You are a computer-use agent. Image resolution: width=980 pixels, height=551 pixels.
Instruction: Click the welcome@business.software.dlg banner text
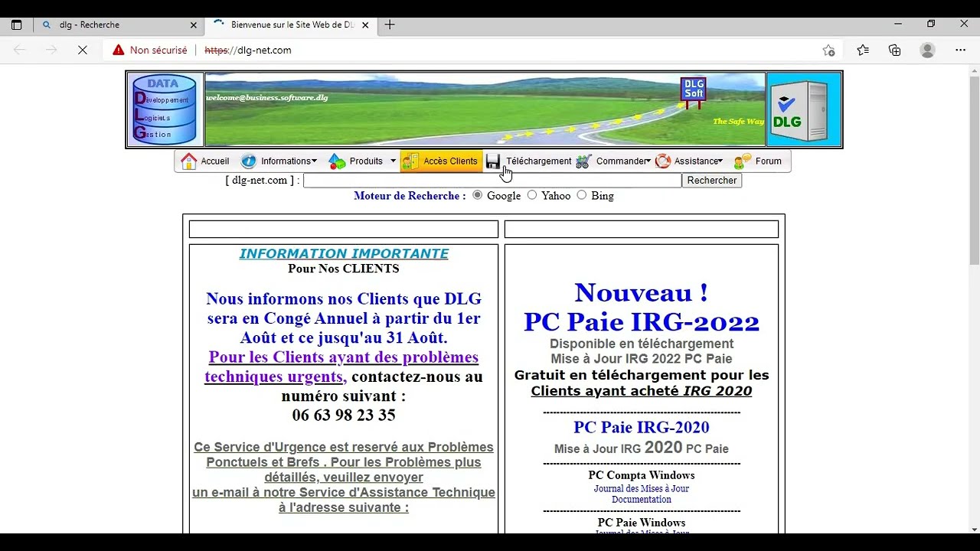[266, 97]
